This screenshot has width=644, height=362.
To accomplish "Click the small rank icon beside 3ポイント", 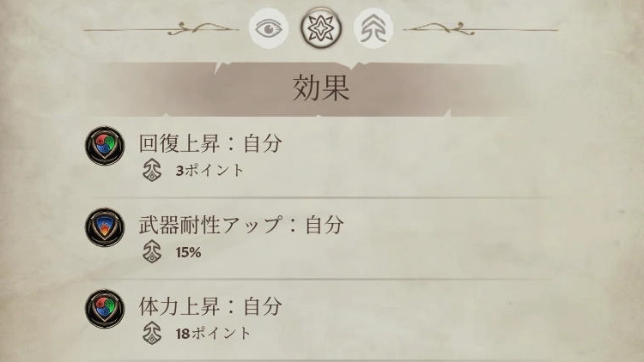I will (x=153, y=170).
